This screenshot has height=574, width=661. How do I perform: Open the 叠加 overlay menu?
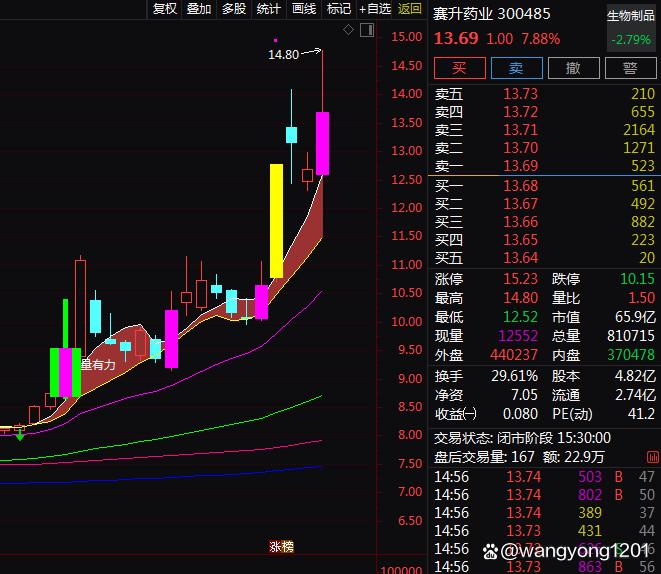pos(199,9)
